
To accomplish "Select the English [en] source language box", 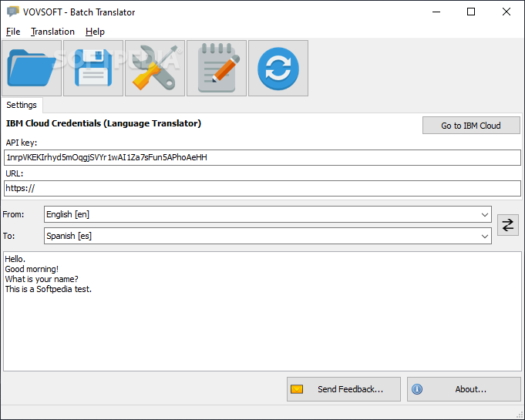I will pyautogui.click(x=268, y=214).
